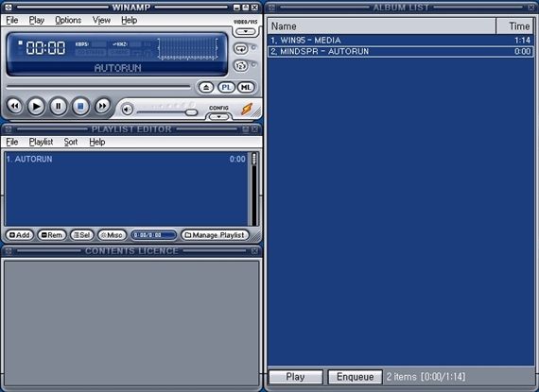The image size is (539, 392).
Task: Click the Previous track button
Action: pos(14,106)
